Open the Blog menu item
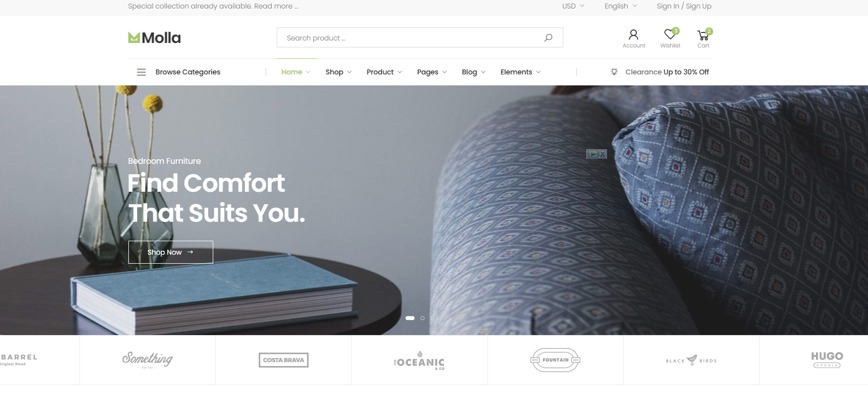 [x=473, y=72]
